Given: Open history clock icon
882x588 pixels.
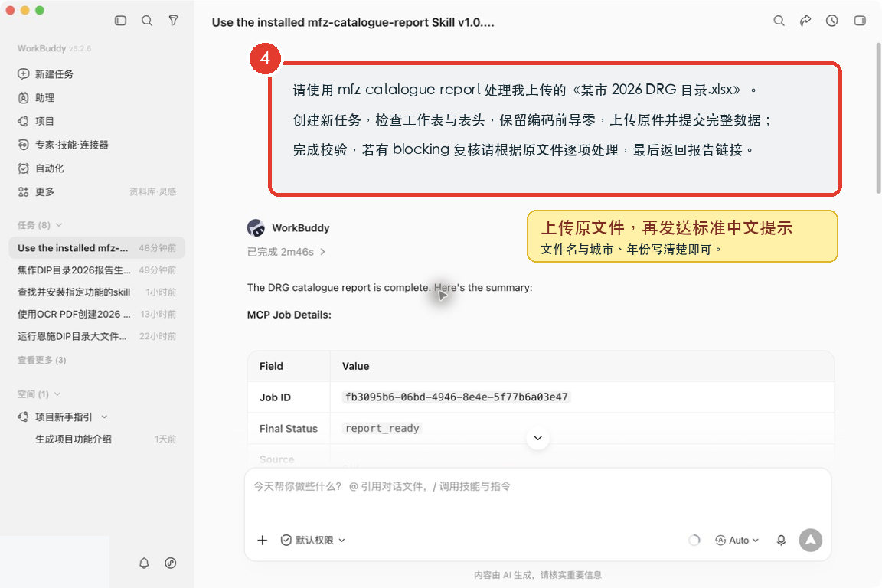Looking at the screenshot, I should click(x=832, y=21).
